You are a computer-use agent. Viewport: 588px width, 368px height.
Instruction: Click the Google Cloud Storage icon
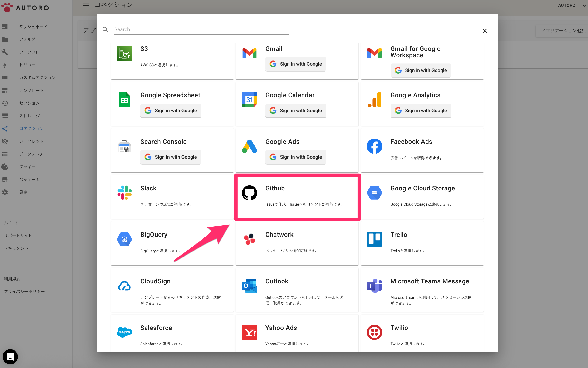point(374,193)
